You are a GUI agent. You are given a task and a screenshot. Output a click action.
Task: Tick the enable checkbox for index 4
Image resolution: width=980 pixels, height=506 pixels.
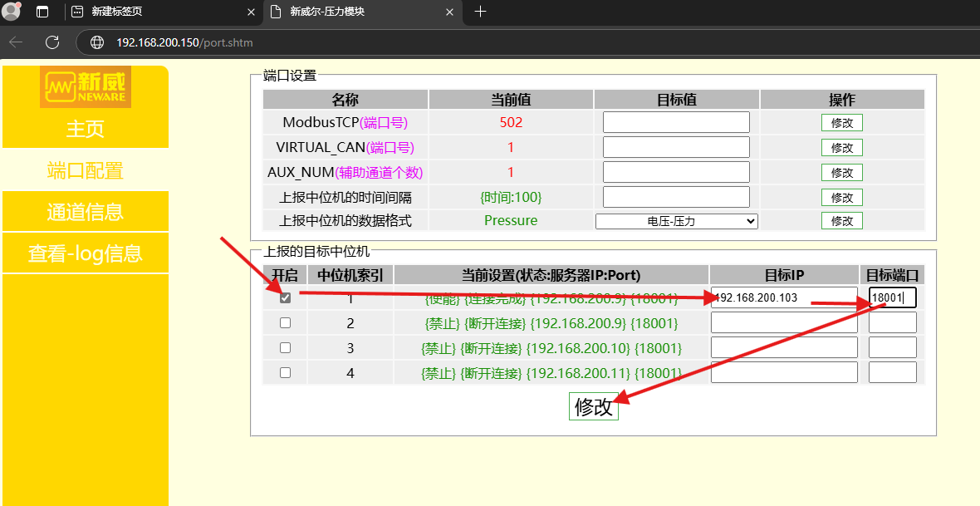(285, 373)
